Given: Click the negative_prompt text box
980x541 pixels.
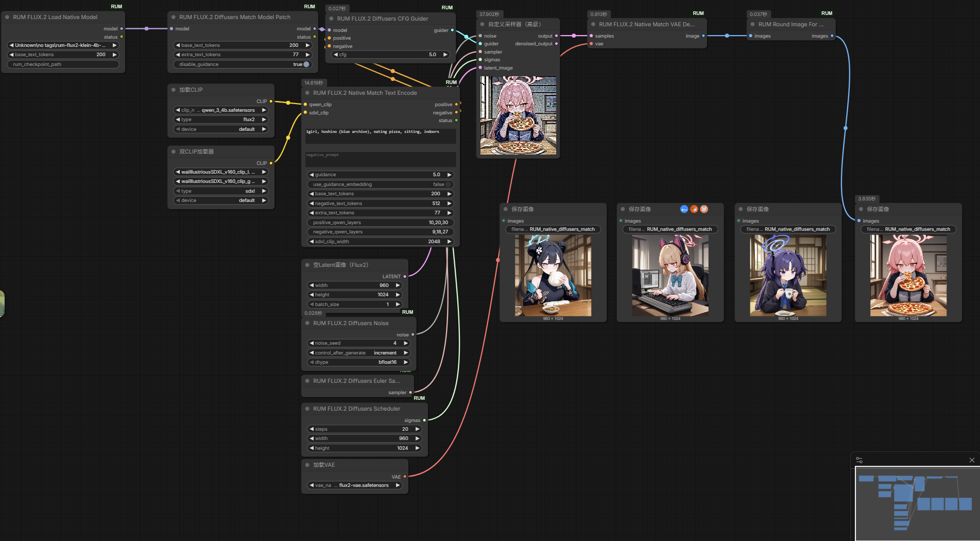Looking at the screenshot, I should [380, 159].
